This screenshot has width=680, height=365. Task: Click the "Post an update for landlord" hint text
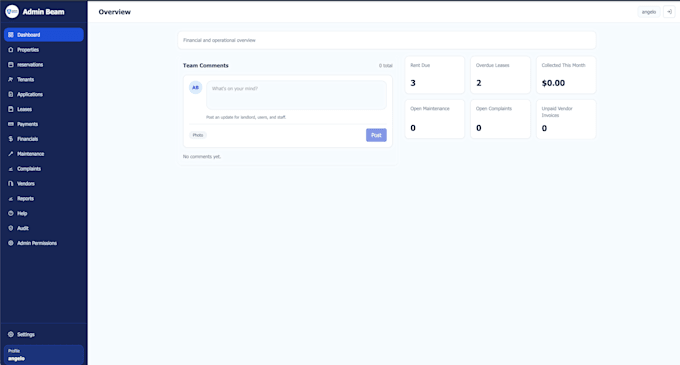point(246,117)
